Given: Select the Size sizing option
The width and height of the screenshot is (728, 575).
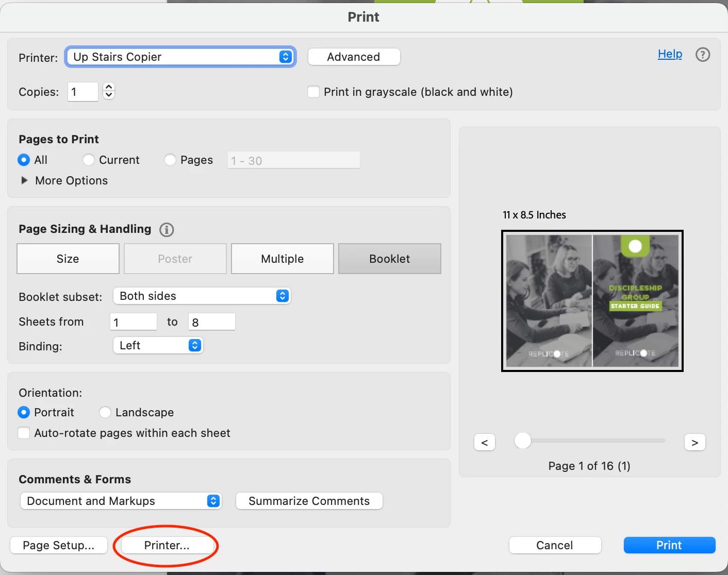Looking at the screenshot, I should [68, 259].
